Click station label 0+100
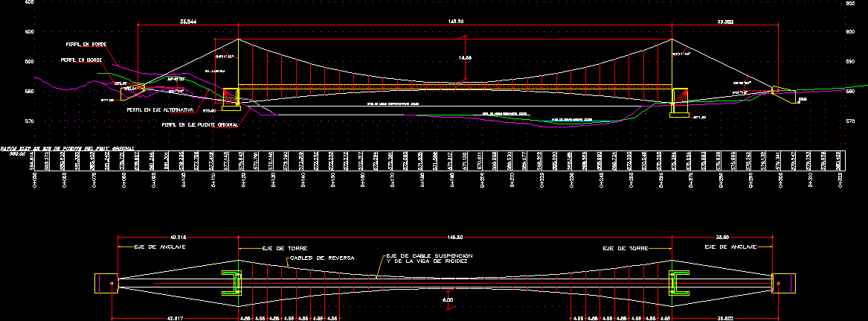The height and width of the screenshot is (321, 868). (x=184, y=181)
